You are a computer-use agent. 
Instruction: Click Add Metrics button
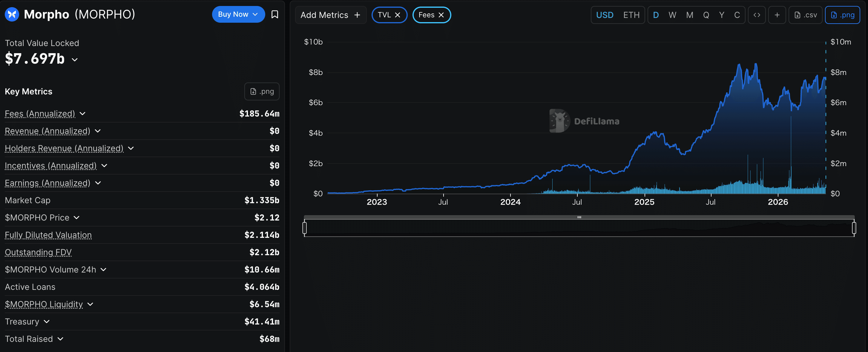coord(331,15)
